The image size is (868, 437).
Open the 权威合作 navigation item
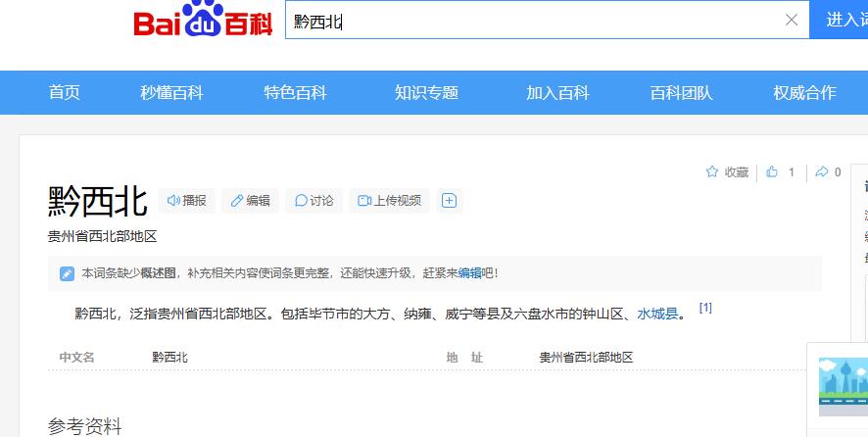pyautogui.click(x=804, y=93)
